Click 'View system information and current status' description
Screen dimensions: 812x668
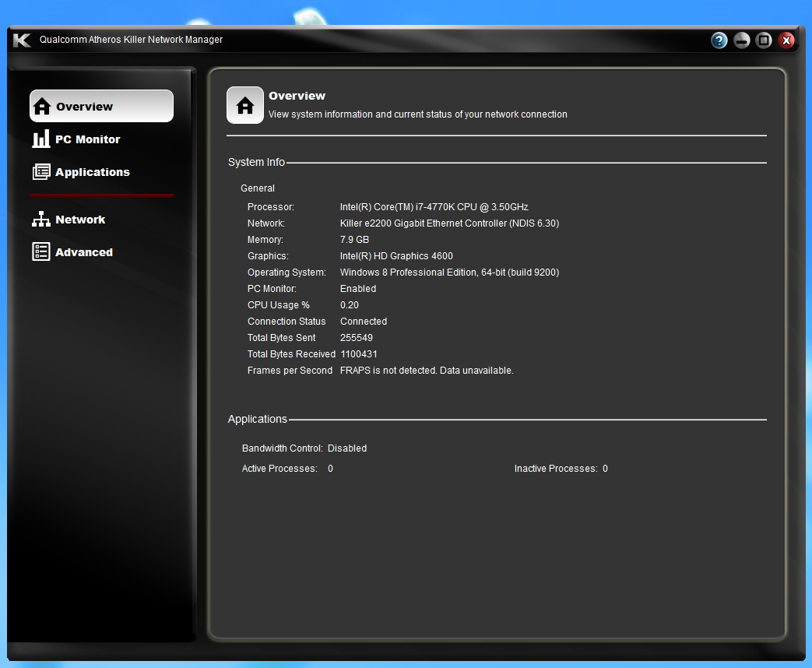(x=417, y=114)
